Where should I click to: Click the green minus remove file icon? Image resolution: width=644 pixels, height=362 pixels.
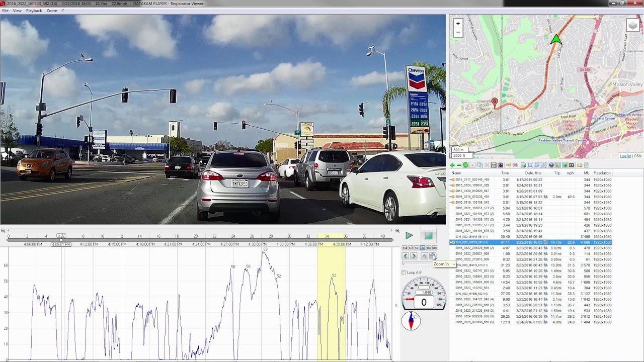click(459, 165)
